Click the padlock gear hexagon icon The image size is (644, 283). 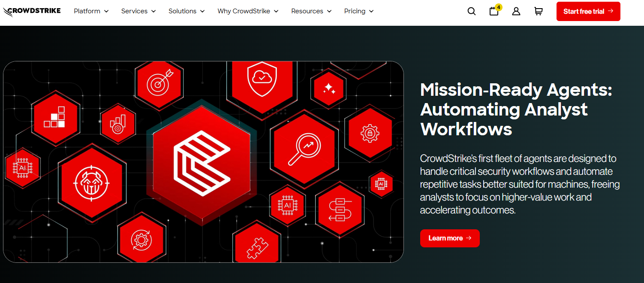(x=370, y=133)
